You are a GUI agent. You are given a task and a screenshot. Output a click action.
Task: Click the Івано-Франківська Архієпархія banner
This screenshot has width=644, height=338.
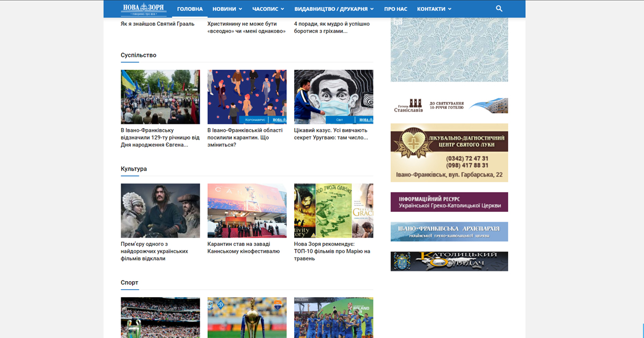(449, 232)
